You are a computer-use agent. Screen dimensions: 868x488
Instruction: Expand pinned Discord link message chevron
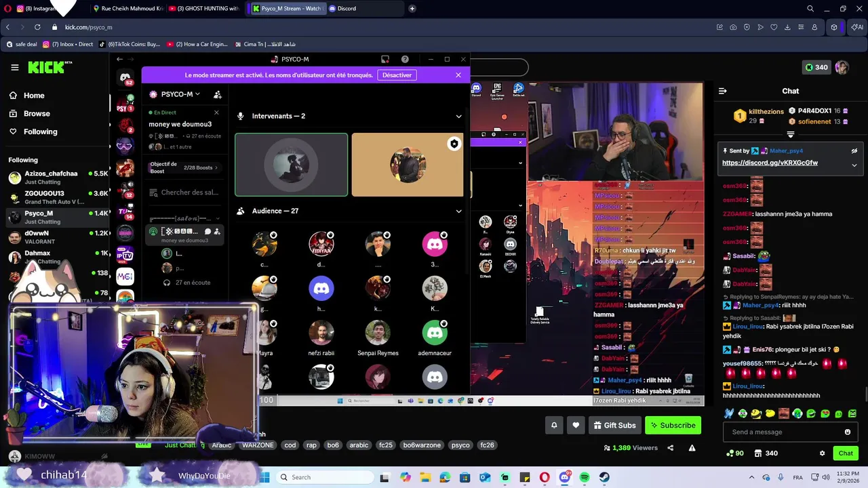tap(854, 165)
